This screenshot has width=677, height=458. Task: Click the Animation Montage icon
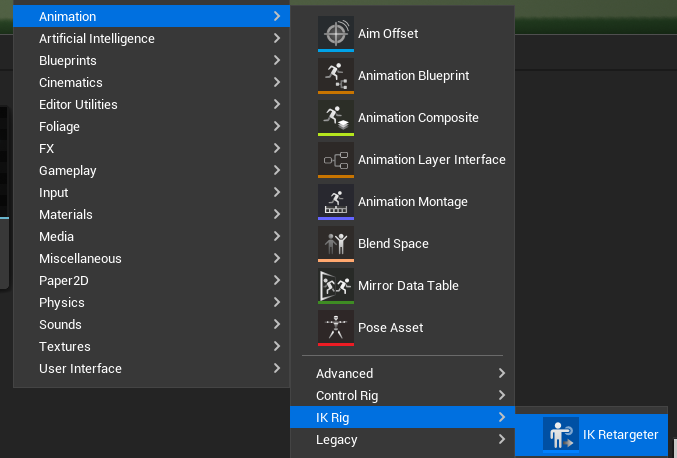point(335,201)
